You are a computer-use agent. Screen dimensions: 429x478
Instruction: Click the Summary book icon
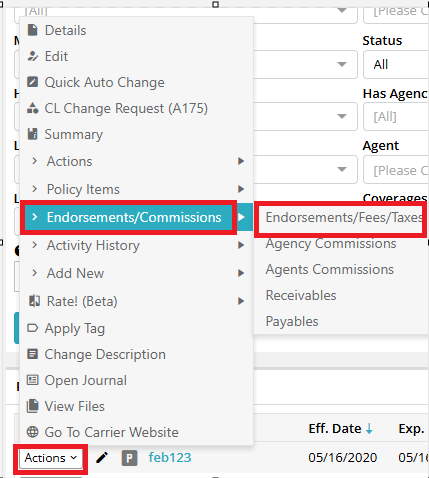point(32,134)
